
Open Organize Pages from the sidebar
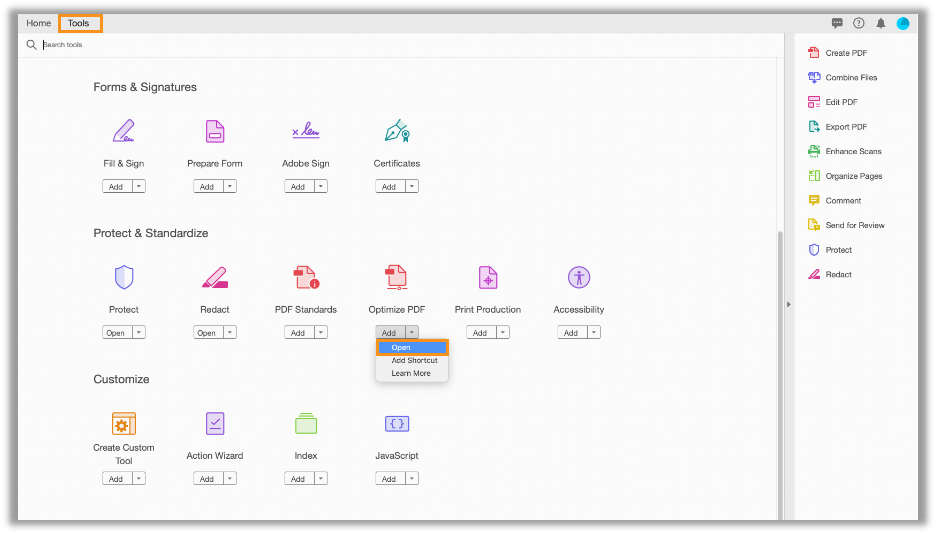click(x=845, y=176)
